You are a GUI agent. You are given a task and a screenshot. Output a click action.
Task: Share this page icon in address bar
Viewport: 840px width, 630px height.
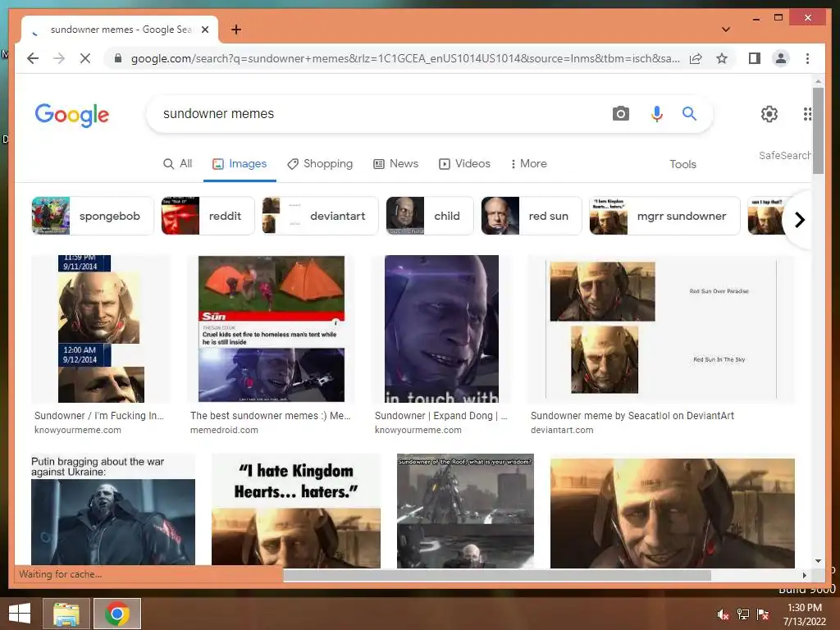pyautogui.click(x=696, y=58)
